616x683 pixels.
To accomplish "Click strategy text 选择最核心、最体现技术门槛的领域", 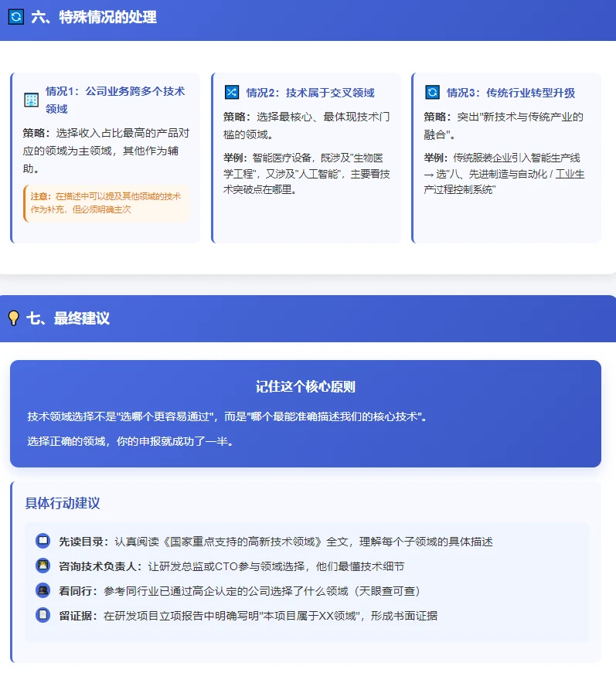I will 306,125.
